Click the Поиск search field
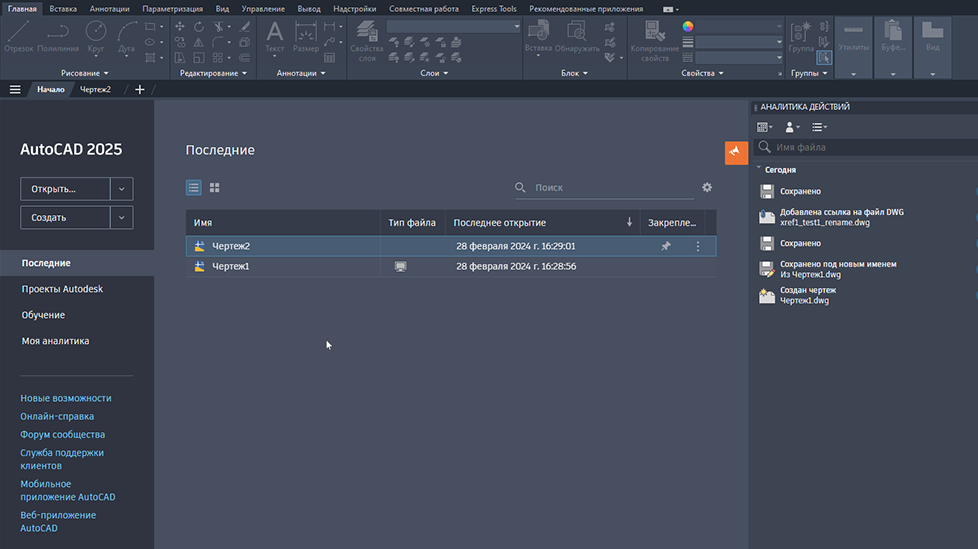The height and width of the screenshot is (549, 978). 605,187
